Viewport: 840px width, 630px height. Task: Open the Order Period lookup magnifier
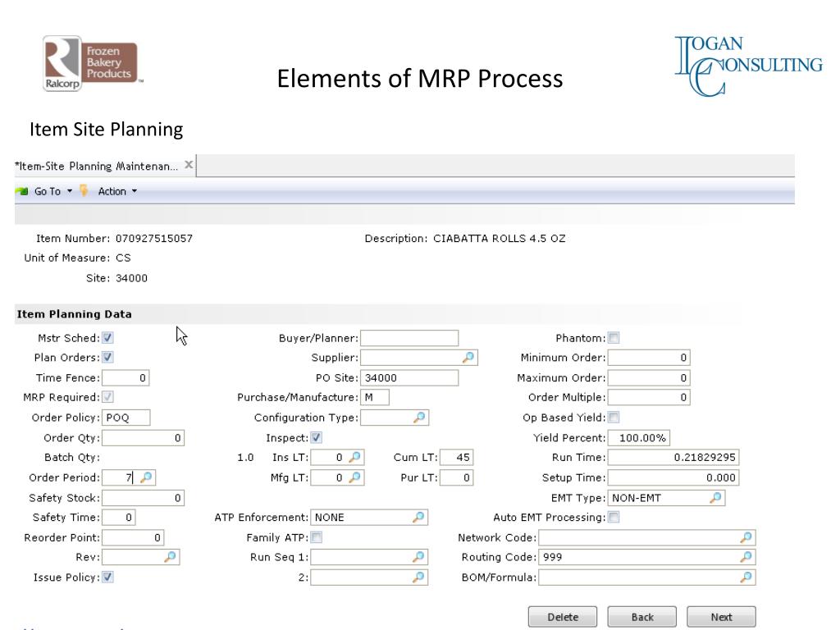146,477
